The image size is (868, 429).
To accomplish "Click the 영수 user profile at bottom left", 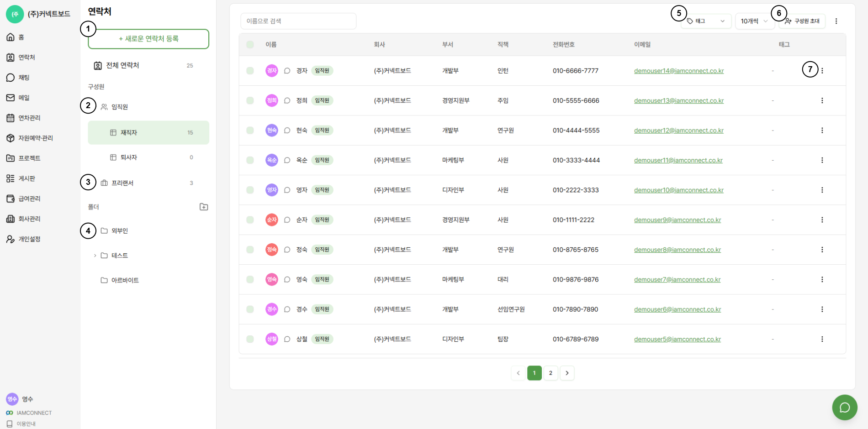I will pos(20,399).
